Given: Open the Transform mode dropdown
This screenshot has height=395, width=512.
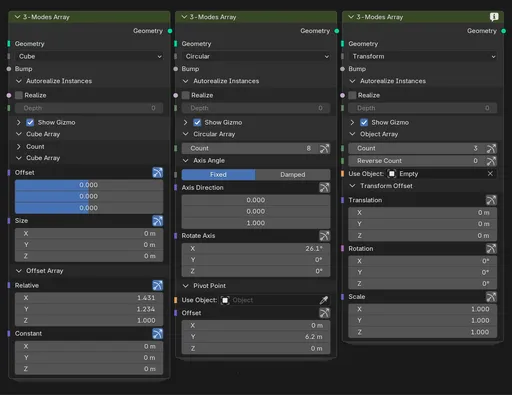Looking at the screenshot, I should point(423,56).
